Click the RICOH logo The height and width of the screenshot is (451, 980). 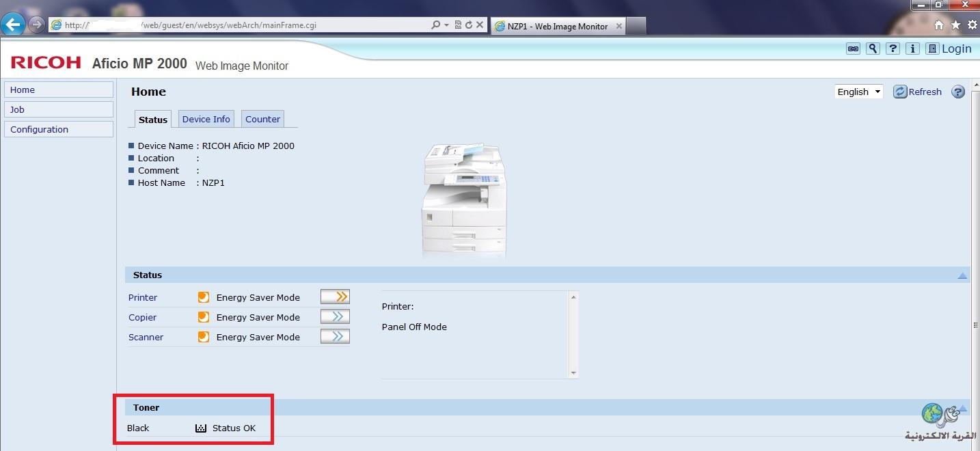coord(46,63)
